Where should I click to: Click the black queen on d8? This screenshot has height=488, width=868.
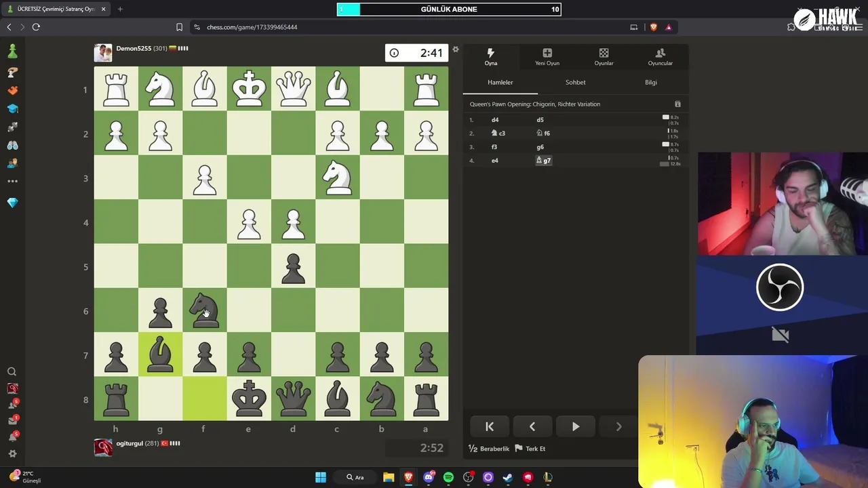pyautogui.click(x=293, y=399)
